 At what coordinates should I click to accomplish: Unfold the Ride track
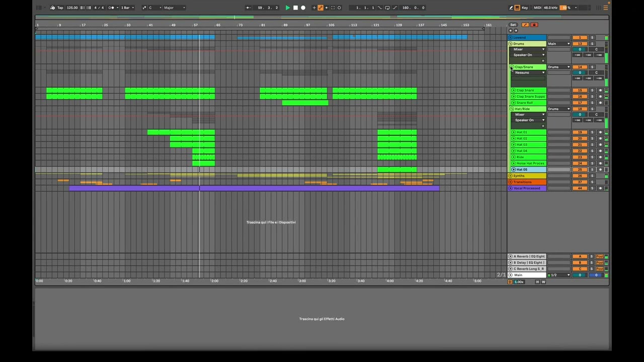click(513, 157)
